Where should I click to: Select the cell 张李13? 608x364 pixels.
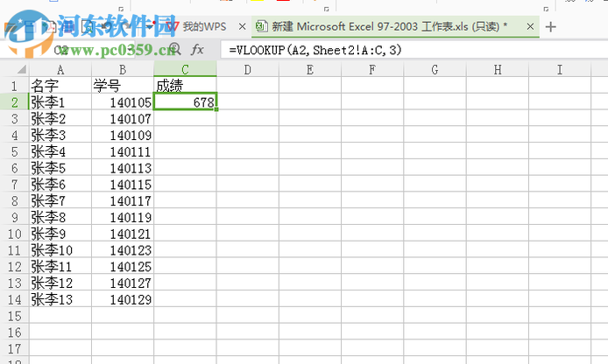click(60, 299)
